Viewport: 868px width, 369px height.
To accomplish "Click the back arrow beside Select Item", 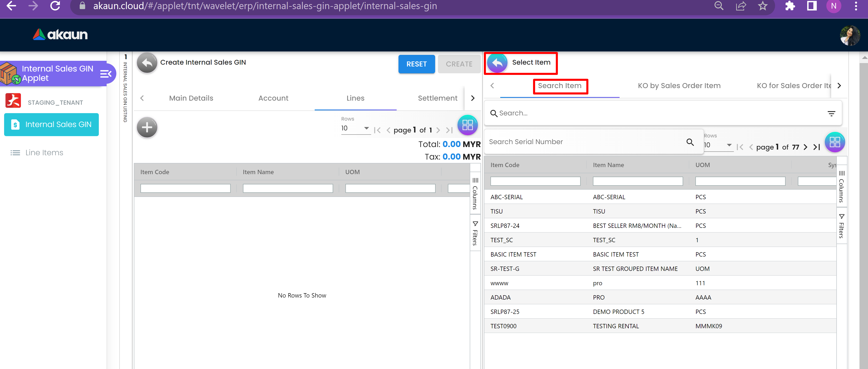I will tap(497, 63).
